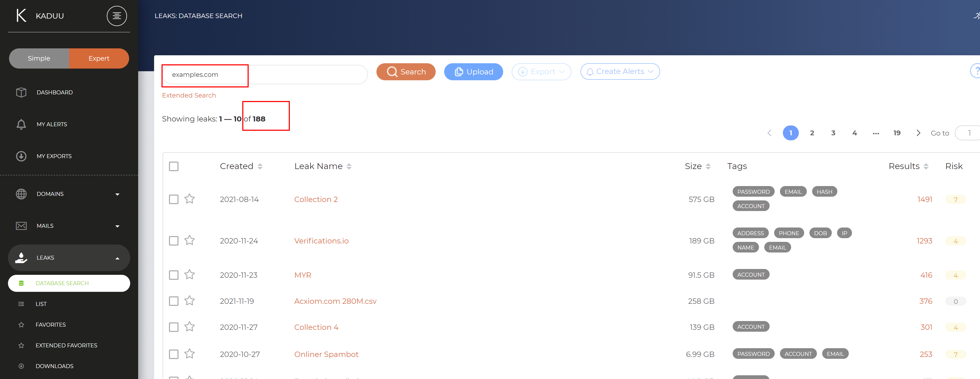The width and height of the screenshot is (980, 379).
Task: Sort table by Results arrows
Action: coord(926,166)
